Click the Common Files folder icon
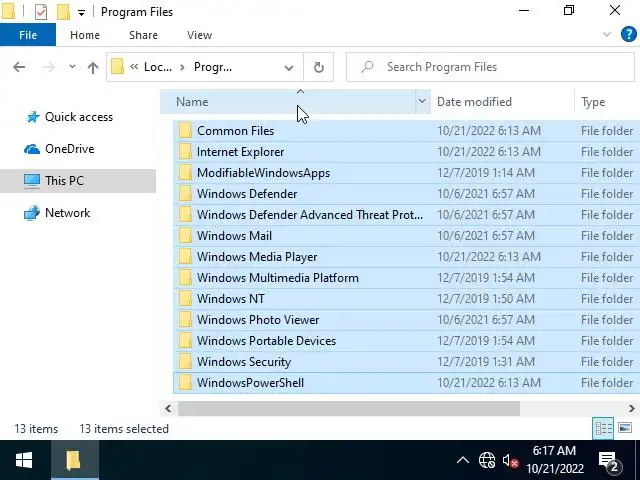Viewport: 640px width, 480px height. point(185,131)
